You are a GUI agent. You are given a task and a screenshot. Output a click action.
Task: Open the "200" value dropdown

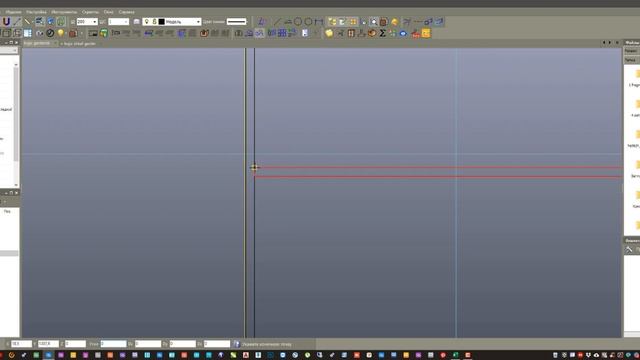pyautogui.click(x=94, y=22)
